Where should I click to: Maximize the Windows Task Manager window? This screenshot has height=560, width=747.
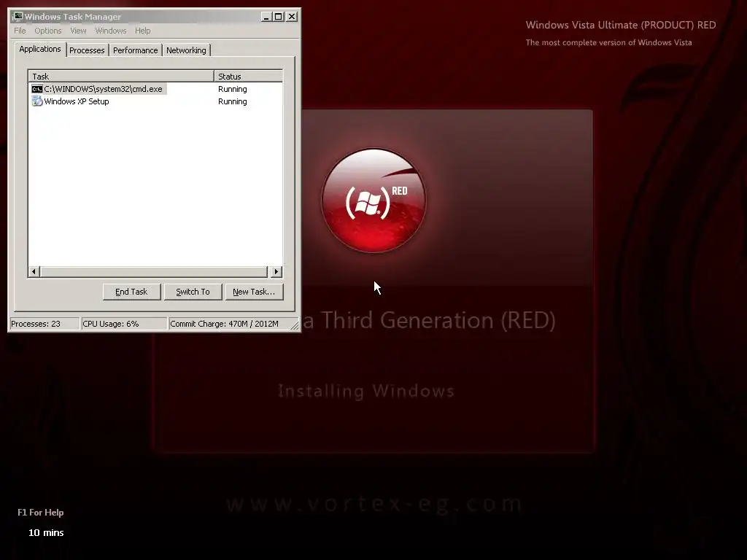tap(279, 17)
